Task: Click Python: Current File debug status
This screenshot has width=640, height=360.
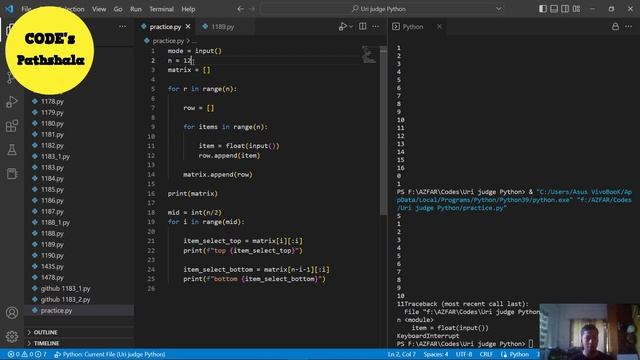Action: (x=109, y=354)
